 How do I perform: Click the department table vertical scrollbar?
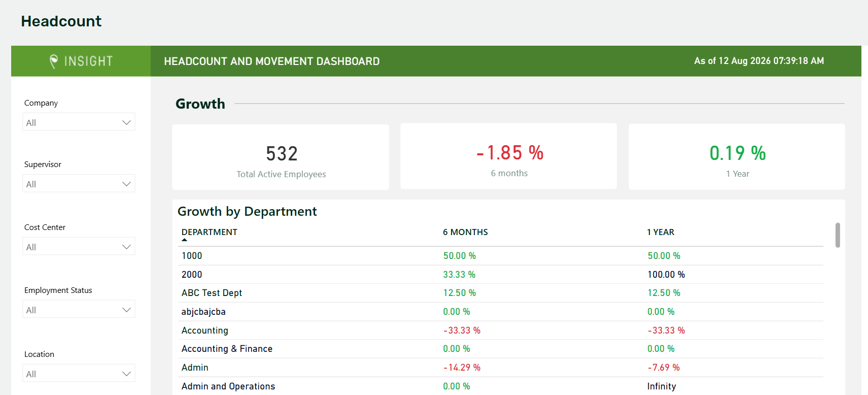click(838, 235)
